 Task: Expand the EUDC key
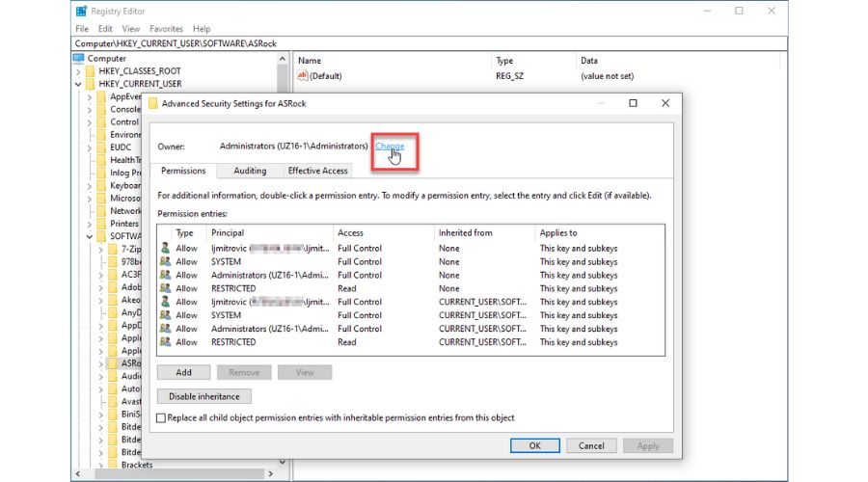[89, 147]
